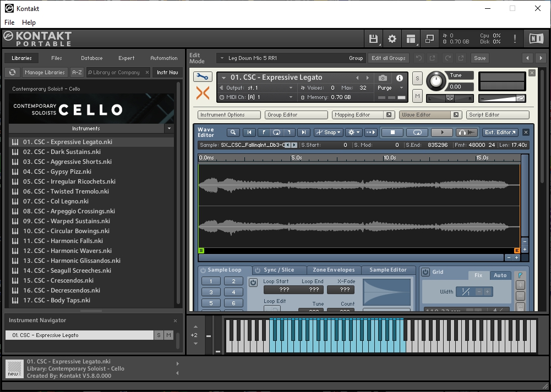Switch to the Files tab
The width and height of the screenshot is (551, 392).
point(57,58)
